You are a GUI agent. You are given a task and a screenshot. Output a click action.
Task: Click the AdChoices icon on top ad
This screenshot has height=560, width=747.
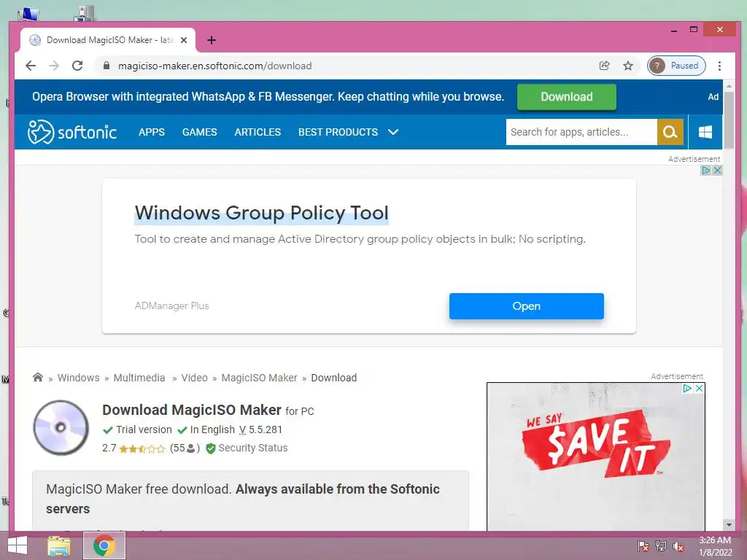pyautogui.click(x=706, y=170)
